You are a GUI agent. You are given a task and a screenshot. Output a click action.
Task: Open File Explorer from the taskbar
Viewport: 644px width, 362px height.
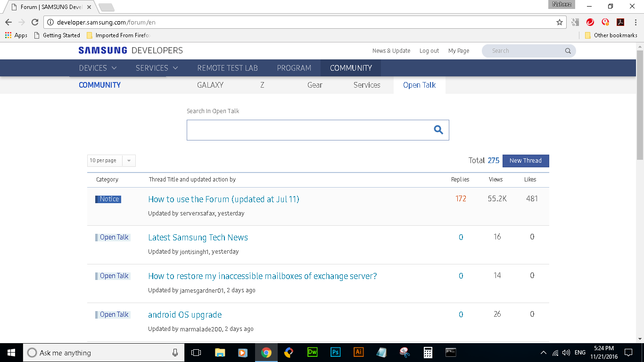tap(220, 353)
